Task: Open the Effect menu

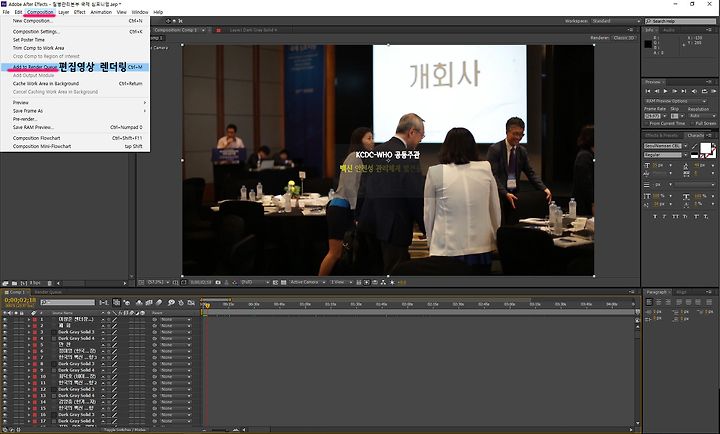Action: pyautogui.click(x=79, y=12)
